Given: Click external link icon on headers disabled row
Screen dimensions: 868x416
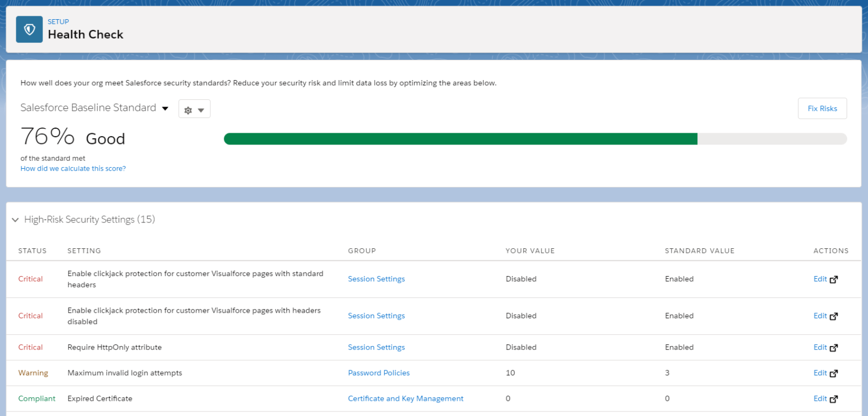Looking at the screenshot, I should (x=835, y=316).
